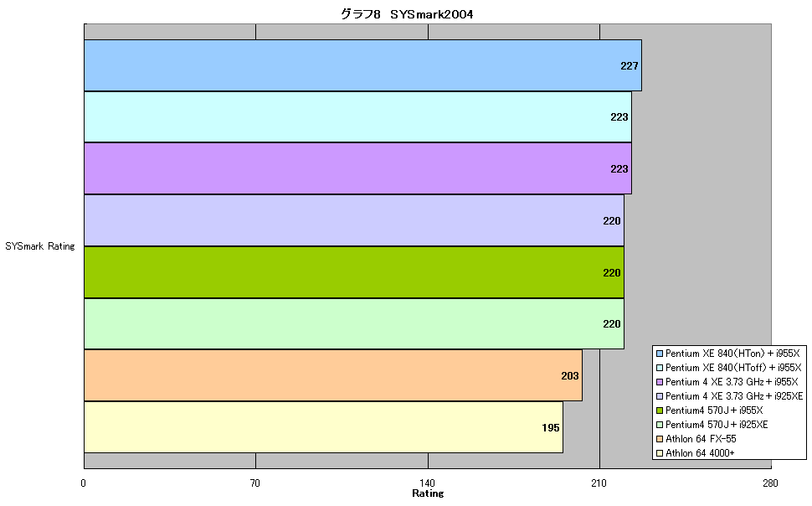The image size is (812, 506).
Task: Click legend text Pentium XE 840(HTon) + i955X
Action: 732,354
